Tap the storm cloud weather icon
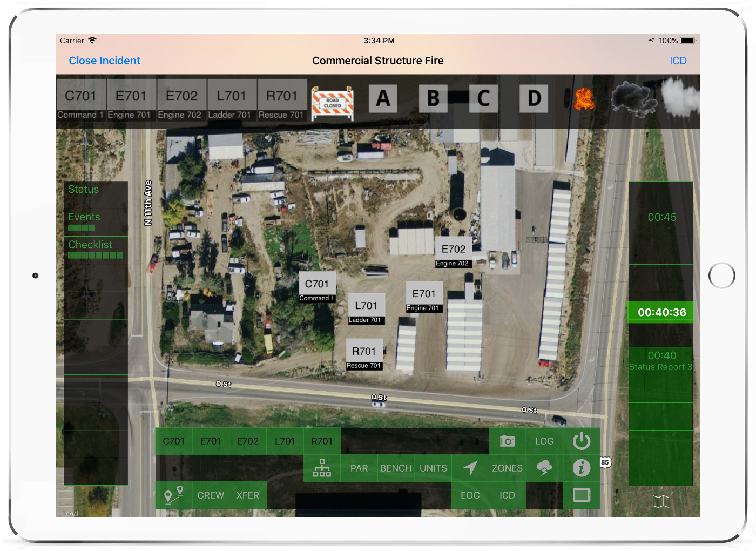 tap(544, 468)
